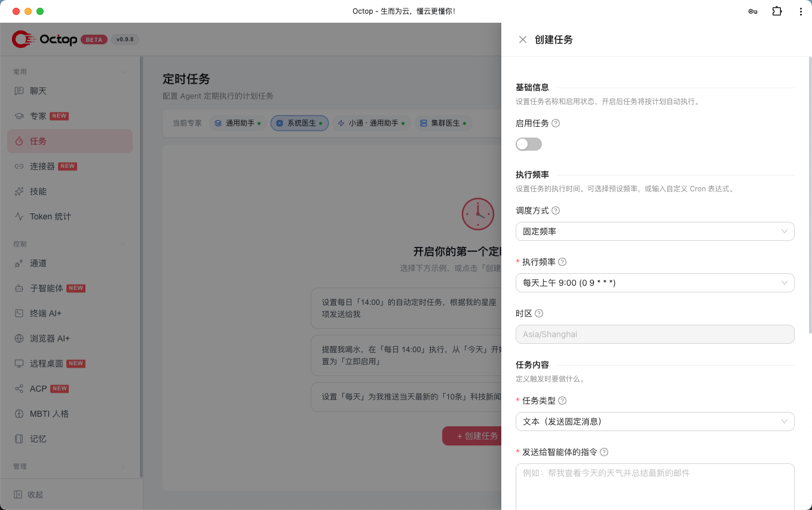Collapse the sidebar with 收起
812x510 pixels.
[28, 494]
